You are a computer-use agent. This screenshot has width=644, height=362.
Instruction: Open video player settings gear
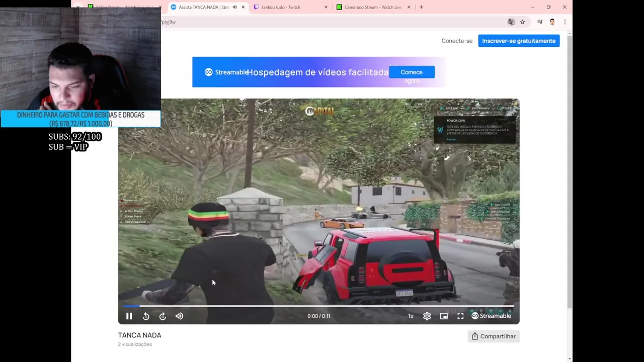[427, 316]
